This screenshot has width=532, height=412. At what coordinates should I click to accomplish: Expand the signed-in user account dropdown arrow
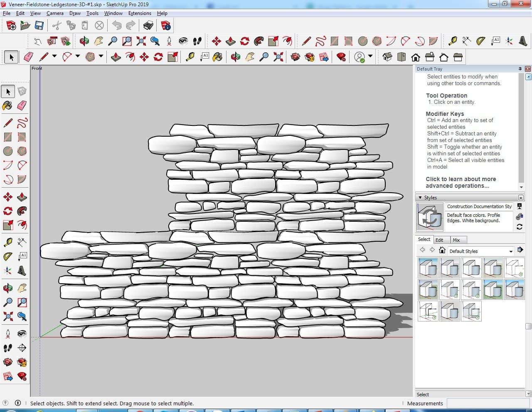(x=370, y=56)
